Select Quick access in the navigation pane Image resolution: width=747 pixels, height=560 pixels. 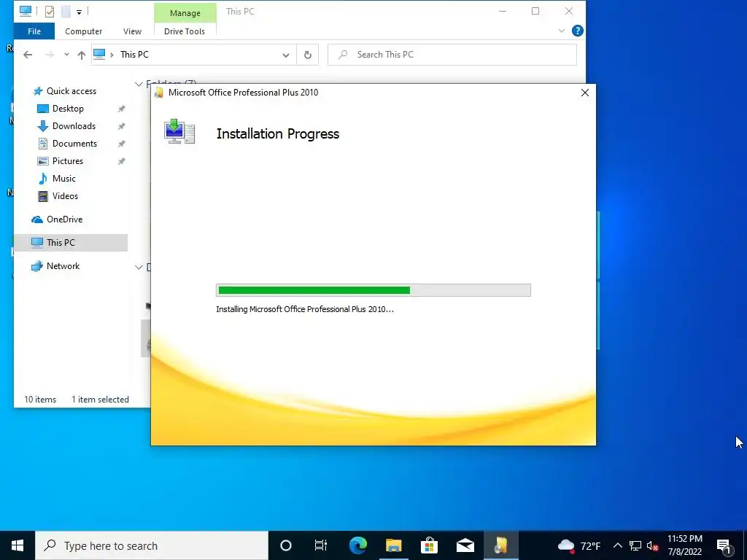click(x=71, y=91)
